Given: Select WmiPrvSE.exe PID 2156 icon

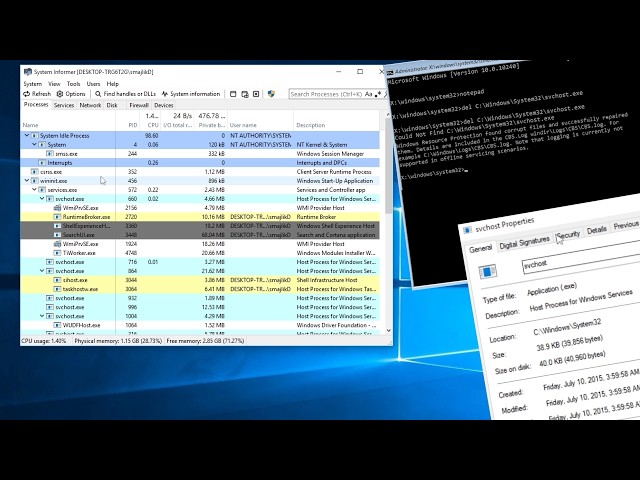Looking at the screenshot, I should pos(58,208).
